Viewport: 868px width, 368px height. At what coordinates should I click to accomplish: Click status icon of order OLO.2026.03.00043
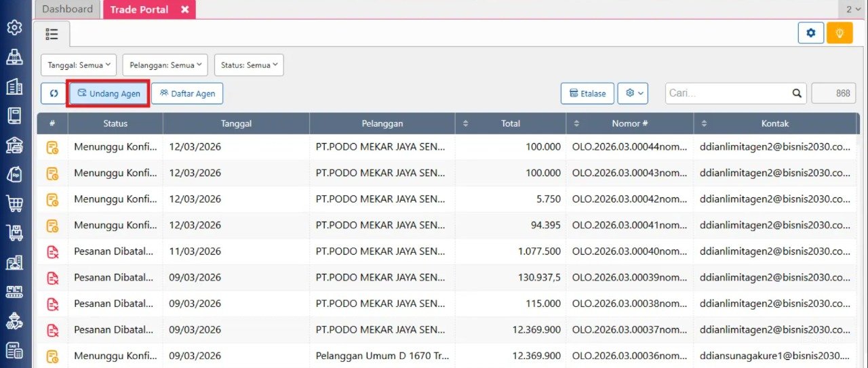[52, 173]
